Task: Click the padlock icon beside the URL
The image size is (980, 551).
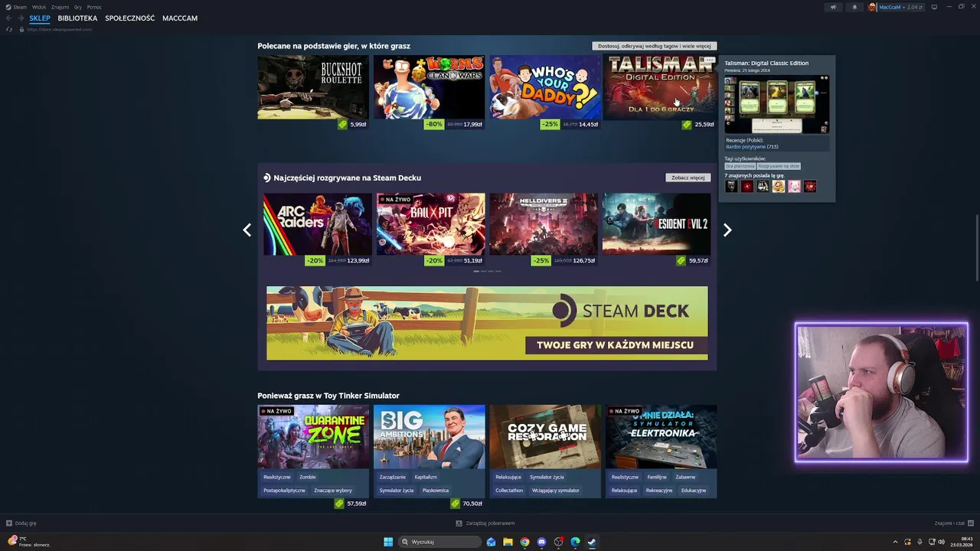Action: tap(21, 30)
